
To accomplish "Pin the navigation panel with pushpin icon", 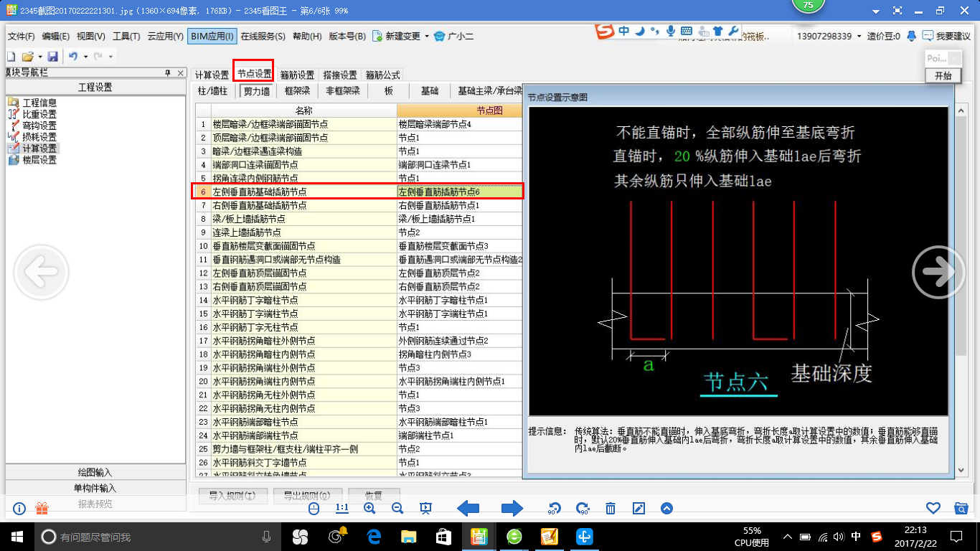I will [x=167, y=73].
